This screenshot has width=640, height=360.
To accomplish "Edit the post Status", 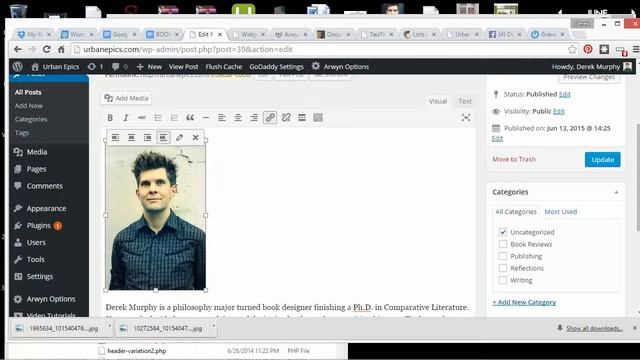I will (x=564, y=94).
